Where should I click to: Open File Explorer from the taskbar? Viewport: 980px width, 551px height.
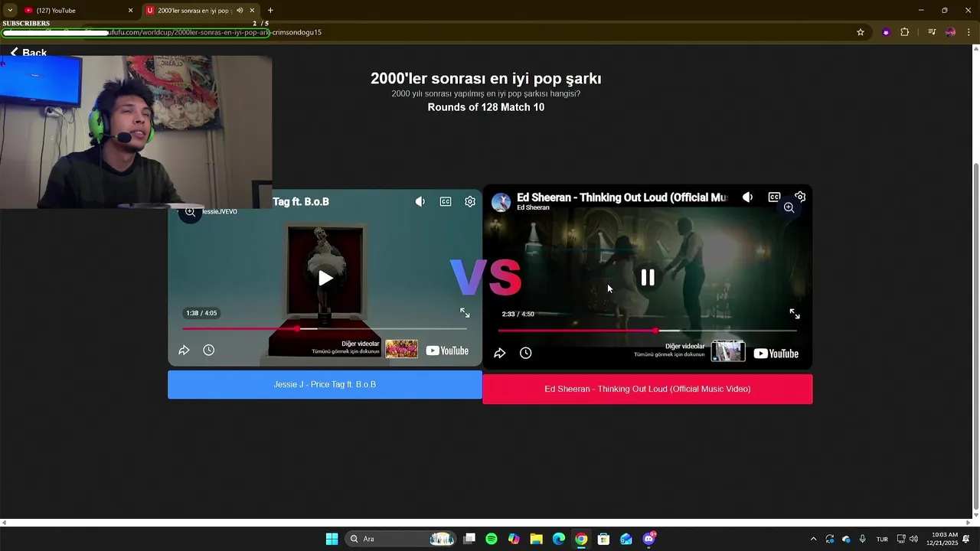(537, 539)
